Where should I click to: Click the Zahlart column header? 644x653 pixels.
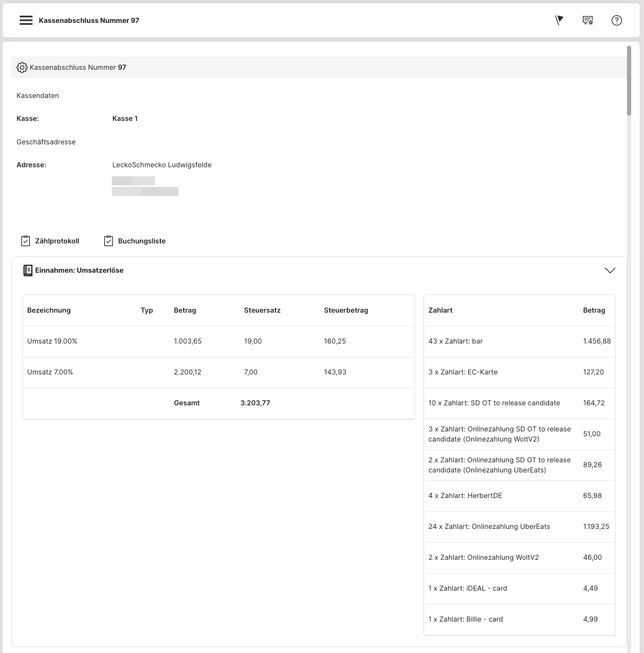[x=441, y=311]
